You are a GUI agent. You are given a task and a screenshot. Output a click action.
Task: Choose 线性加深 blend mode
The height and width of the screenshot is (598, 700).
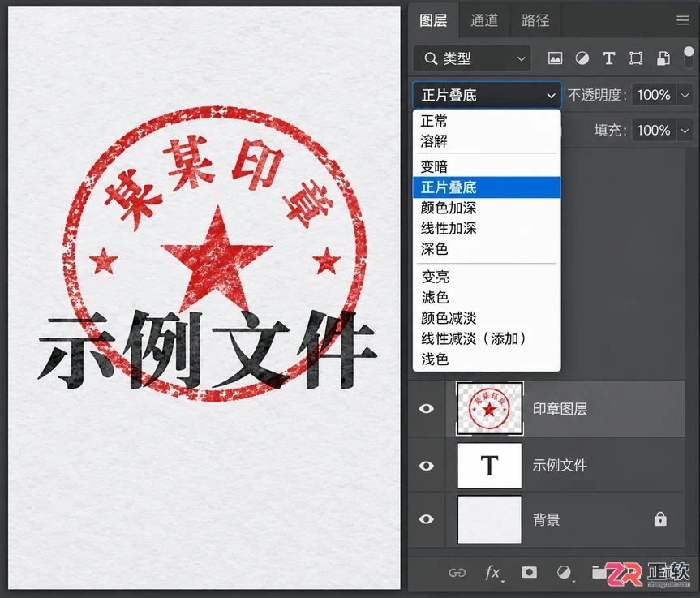(x=487, y=228)
